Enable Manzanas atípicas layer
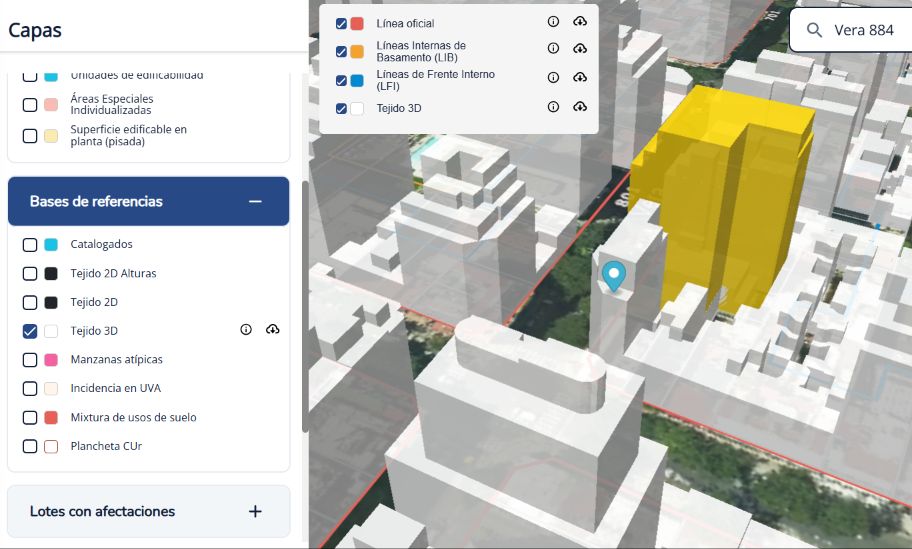This screenshot has width=912, height=549. 30,360
